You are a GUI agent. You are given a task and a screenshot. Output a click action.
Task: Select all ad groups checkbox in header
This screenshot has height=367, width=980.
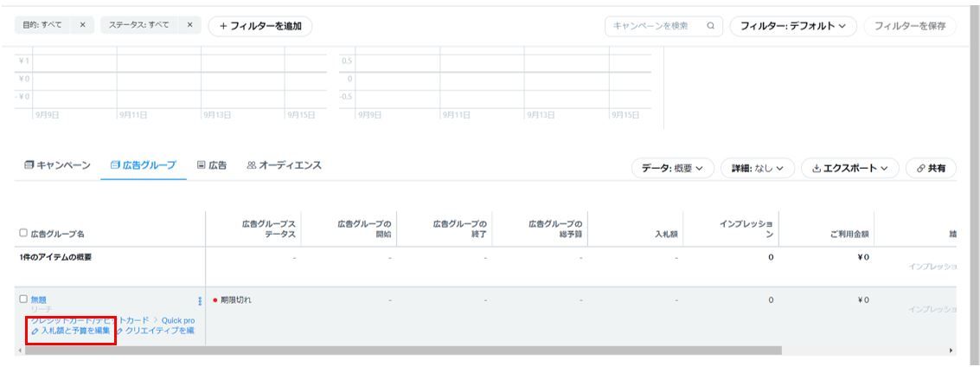(x=23, y=233)
